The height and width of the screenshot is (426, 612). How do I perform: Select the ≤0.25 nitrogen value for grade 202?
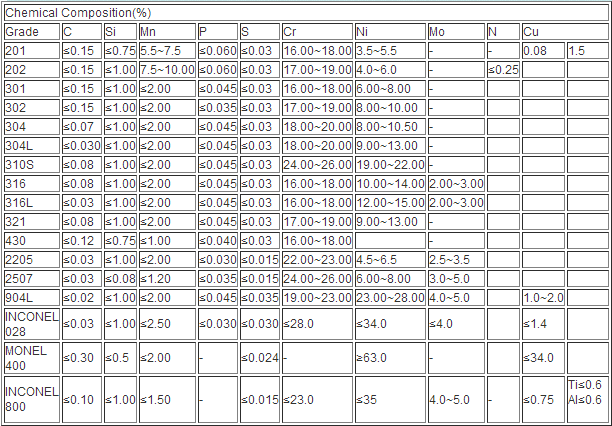503,69
